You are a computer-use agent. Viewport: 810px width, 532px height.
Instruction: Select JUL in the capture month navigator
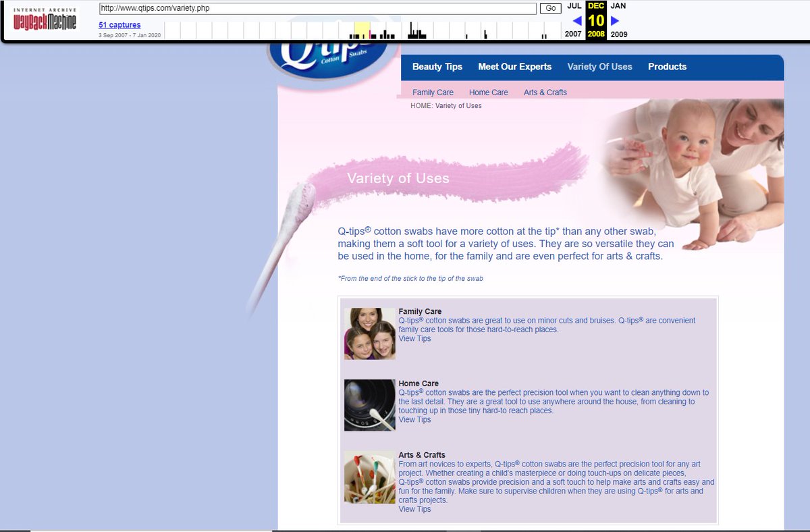[x=574, y=6]
